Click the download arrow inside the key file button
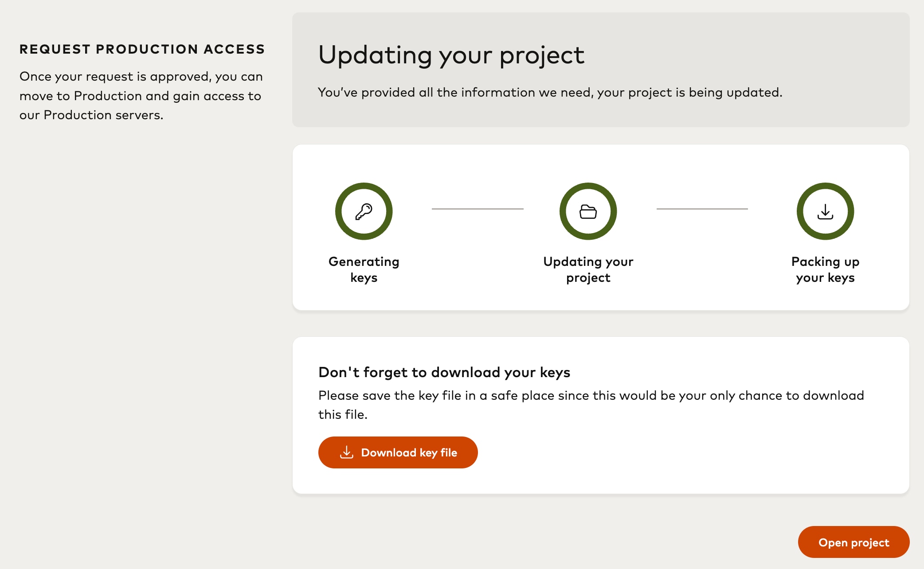Image resolution: width=924 pixels, height=569 pixels. pyautogui.click(x=347, y=452)
